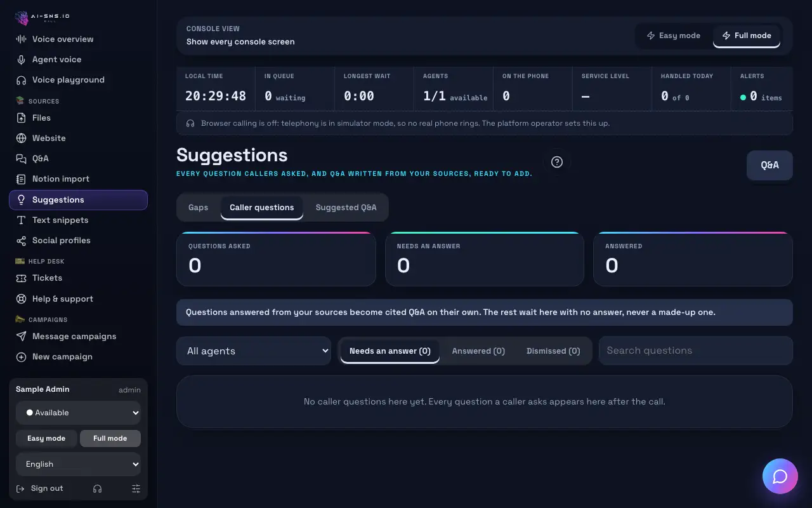Screen dimensions: 812x508
Task: Click the Local Time value 20:29:48
Action: [216, 96]
